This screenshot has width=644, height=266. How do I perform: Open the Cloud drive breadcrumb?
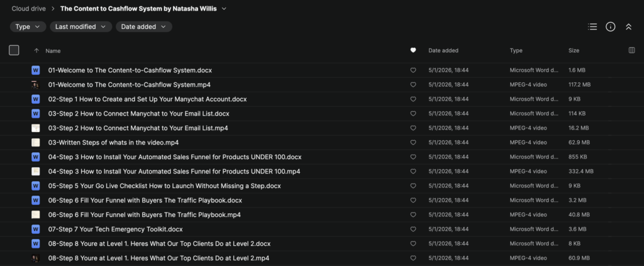(28, 8)
